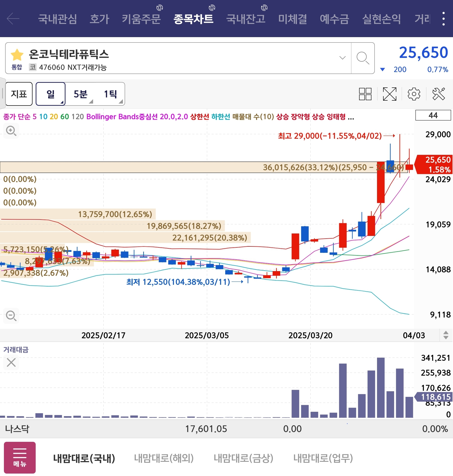Image resolution: width=453 pixels, height=476 pixels.
Task: Expand chart to fullscreen icon
Action: point(389,94)
